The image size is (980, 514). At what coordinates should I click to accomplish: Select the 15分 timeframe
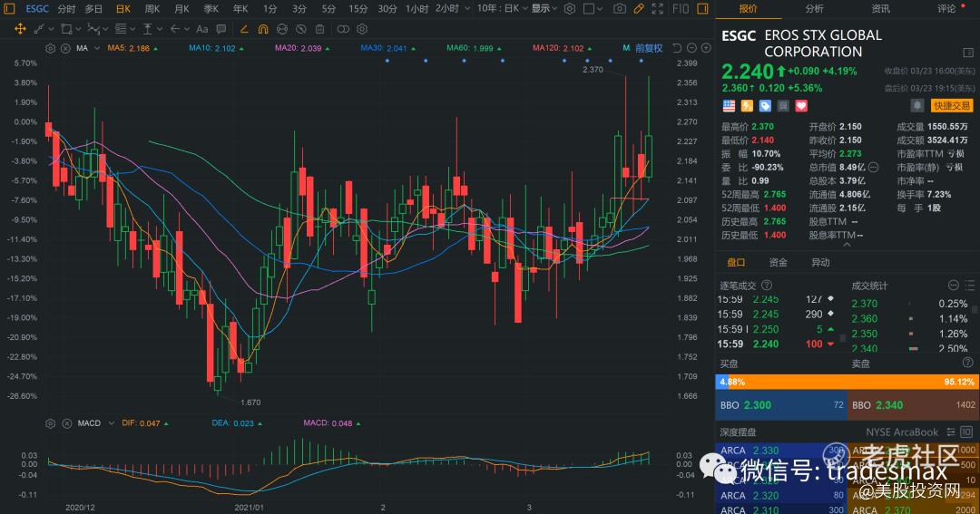(358, 9)
